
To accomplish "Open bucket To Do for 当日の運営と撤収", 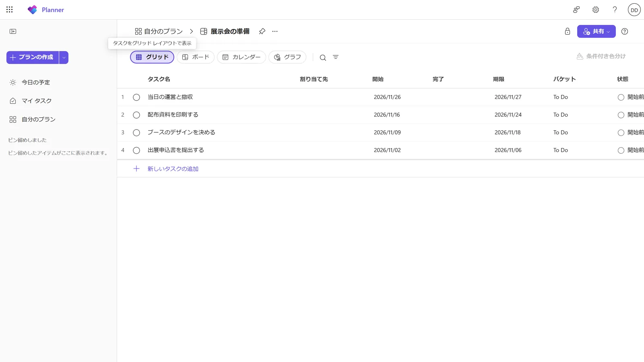I will click(561, 97).
